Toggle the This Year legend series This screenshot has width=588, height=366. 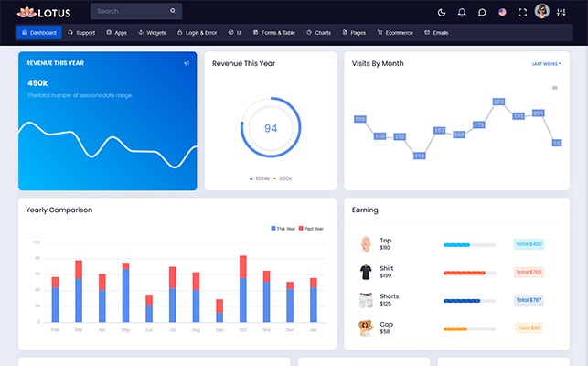pos(283,228)
